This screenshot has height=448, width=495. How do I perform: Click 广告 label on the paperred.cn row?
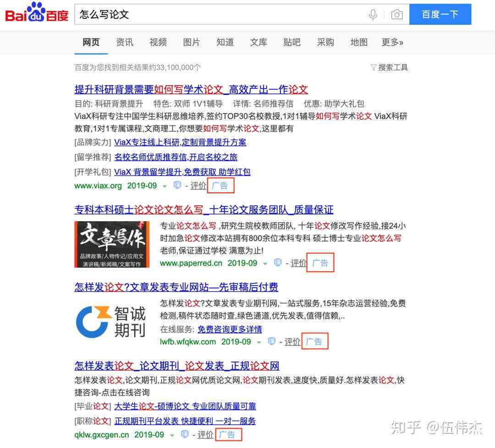pyautogui.click(x=320, y=263)
